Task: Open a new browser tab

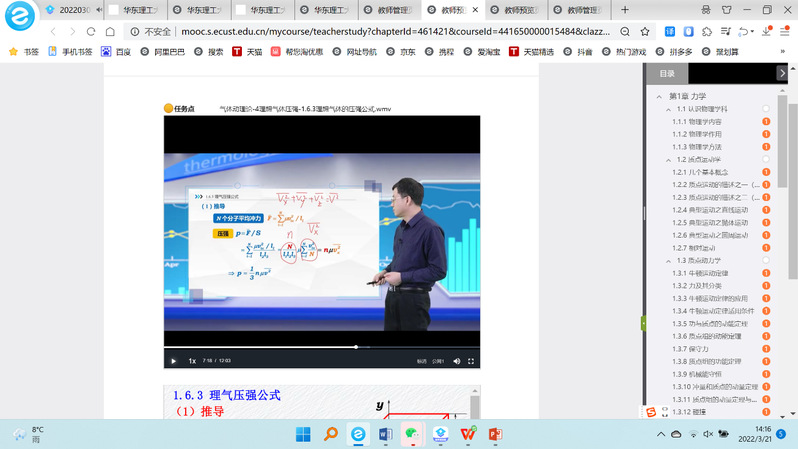Action: coord(625,9)
